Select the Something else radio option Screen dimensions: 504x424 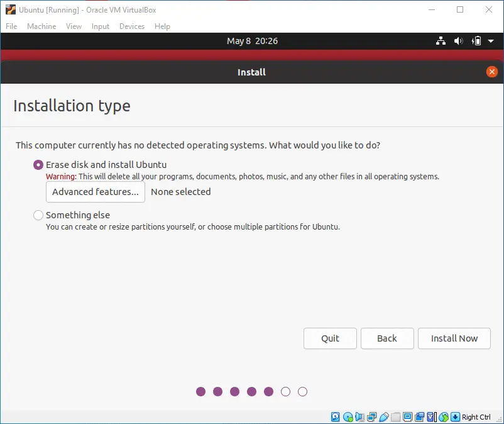[x=38, y=215]
